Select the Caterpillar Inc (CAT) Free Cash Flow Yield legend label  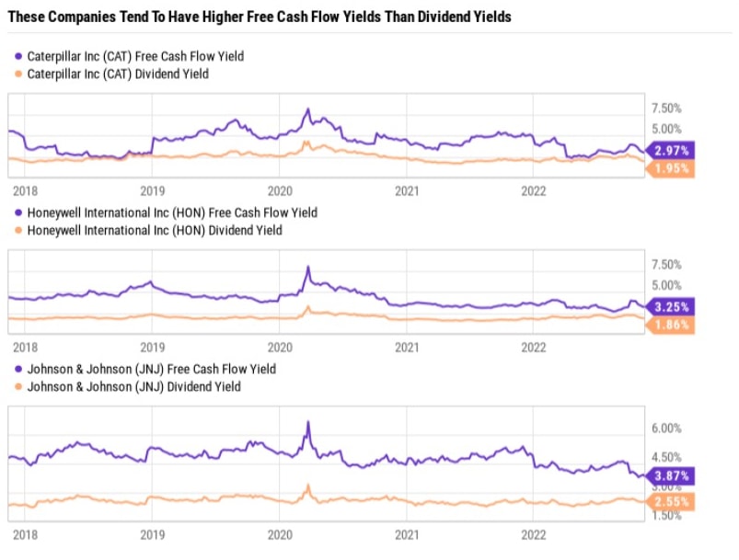(x=135, y=56)
